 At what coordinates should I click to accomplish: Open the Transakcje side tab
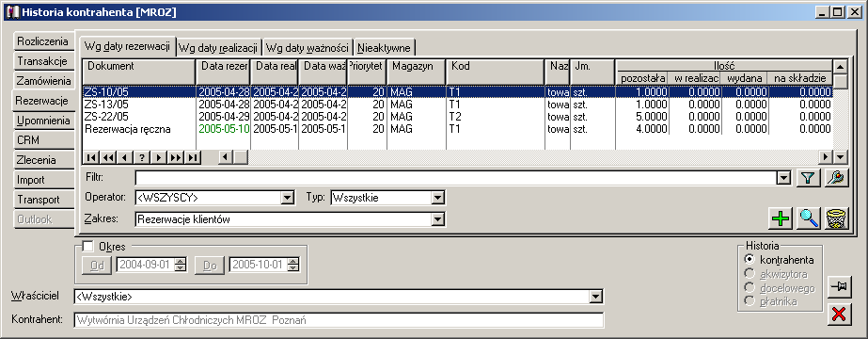43,61
